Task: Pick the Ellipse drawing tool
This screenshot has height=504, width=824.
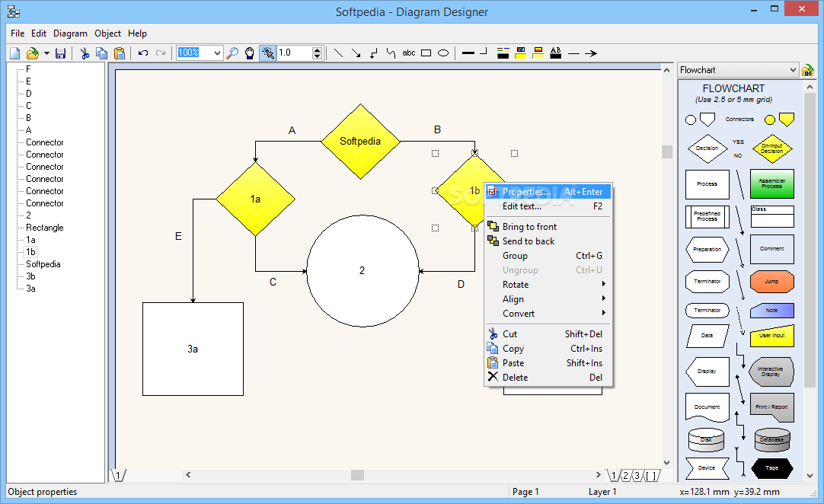Action: pos(443,53)
